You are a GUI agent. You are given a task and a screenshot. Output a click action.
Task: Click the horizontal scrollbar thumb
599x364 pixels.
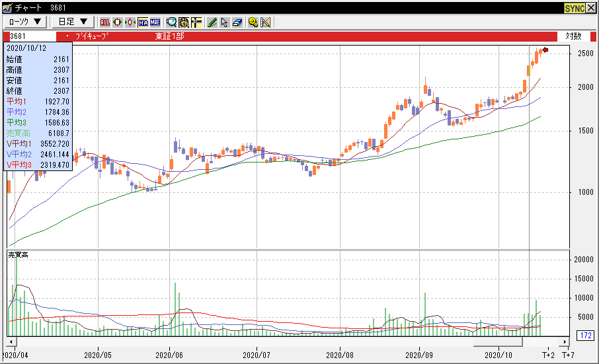pos(497,342)
